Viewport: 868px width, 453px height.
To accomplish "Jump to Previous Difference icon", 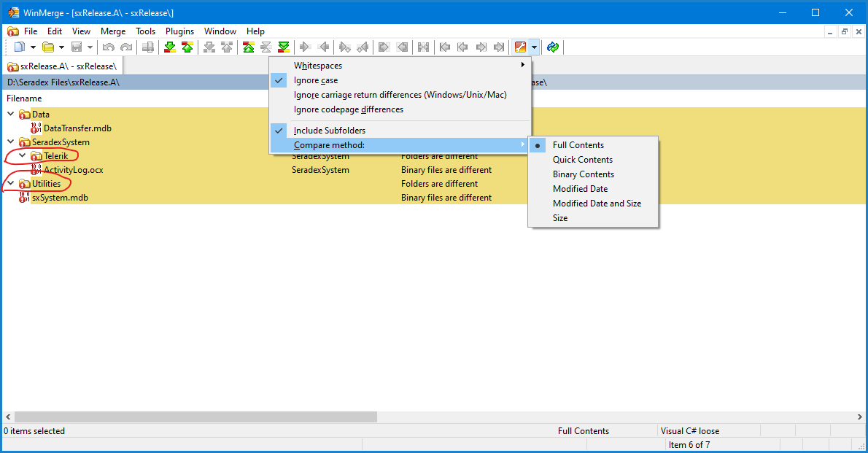I will [187, 47].
